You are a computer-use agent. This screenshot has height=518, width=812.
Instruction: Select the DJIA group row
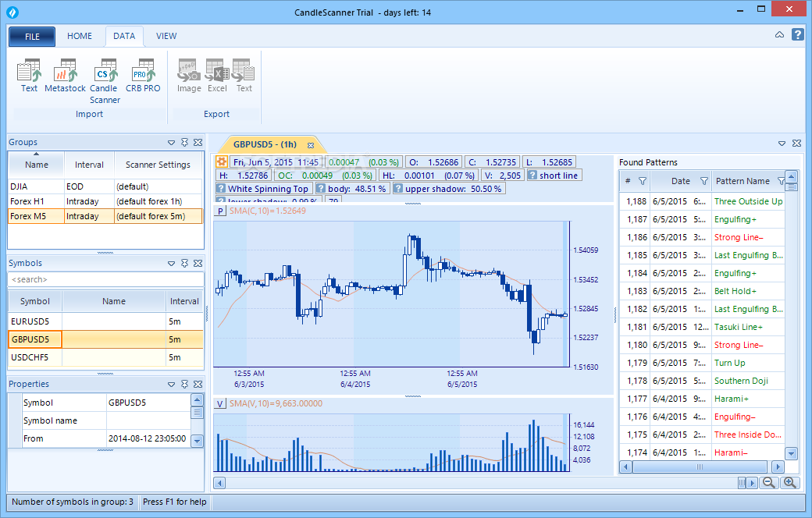(x=105, y=186)
